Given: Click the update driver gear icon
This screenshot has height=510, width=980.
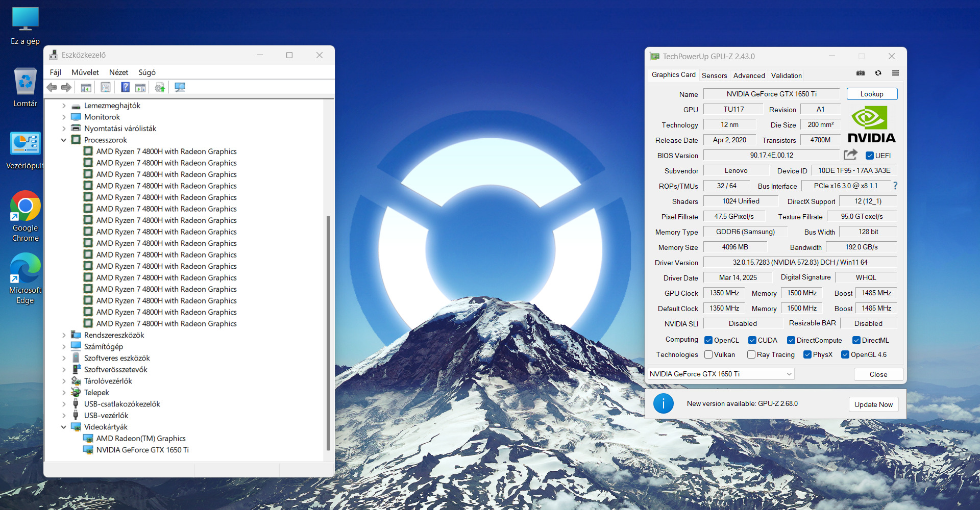Looking at the screenshot, I should click(x=160, y=88).
